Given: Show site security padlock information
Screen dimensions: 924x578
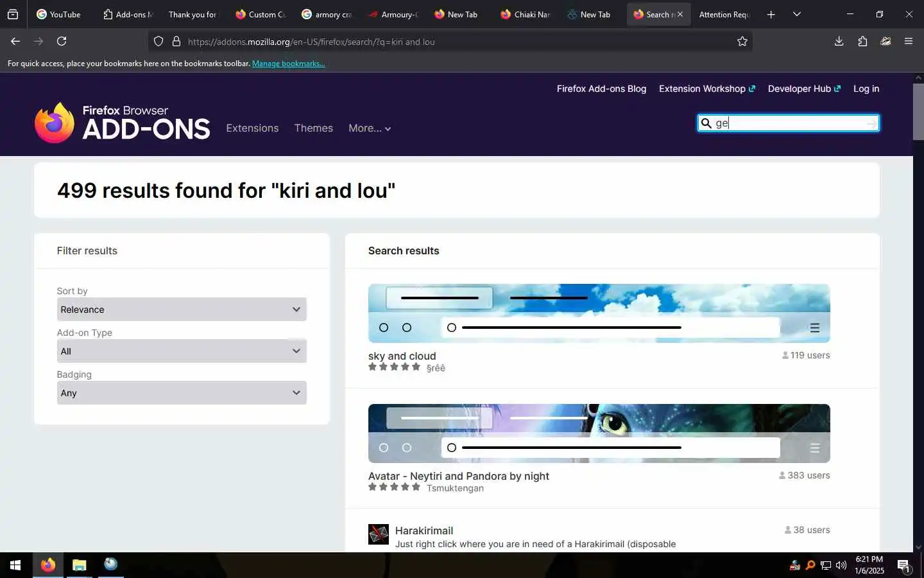Looking at the screenshot, I should coord(176,42).
